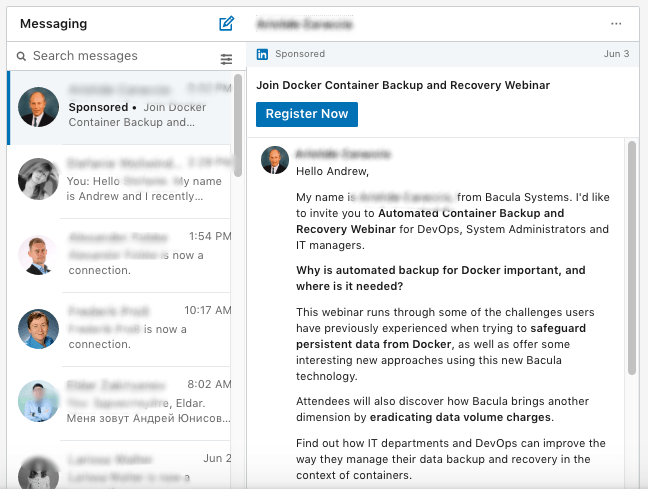648x489 pixels.
Task: Click the blurred sender name above the greeting
Action: [343, 154]
